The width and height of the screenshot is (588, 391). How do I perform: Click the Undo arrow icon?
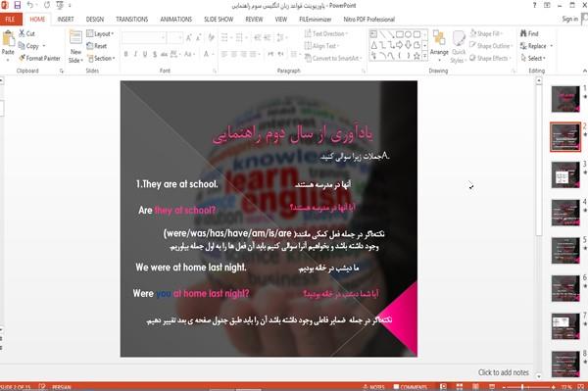click(x=30, y=5)
